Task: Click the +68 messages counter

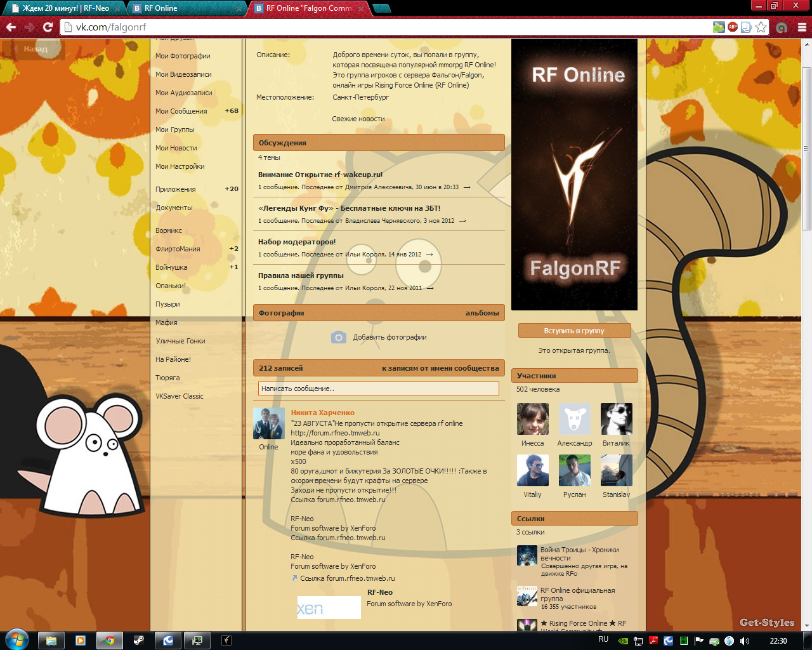Action: coord(232,111)
